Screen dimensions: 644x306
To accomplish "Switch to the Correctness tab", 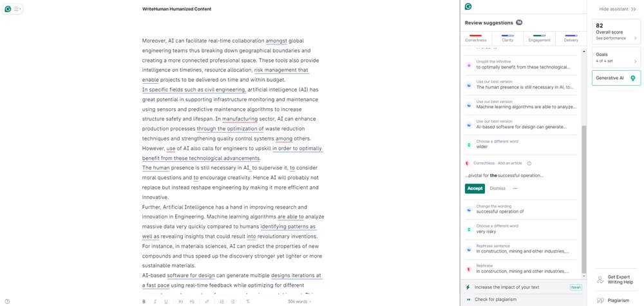I will tap(476, 38).
